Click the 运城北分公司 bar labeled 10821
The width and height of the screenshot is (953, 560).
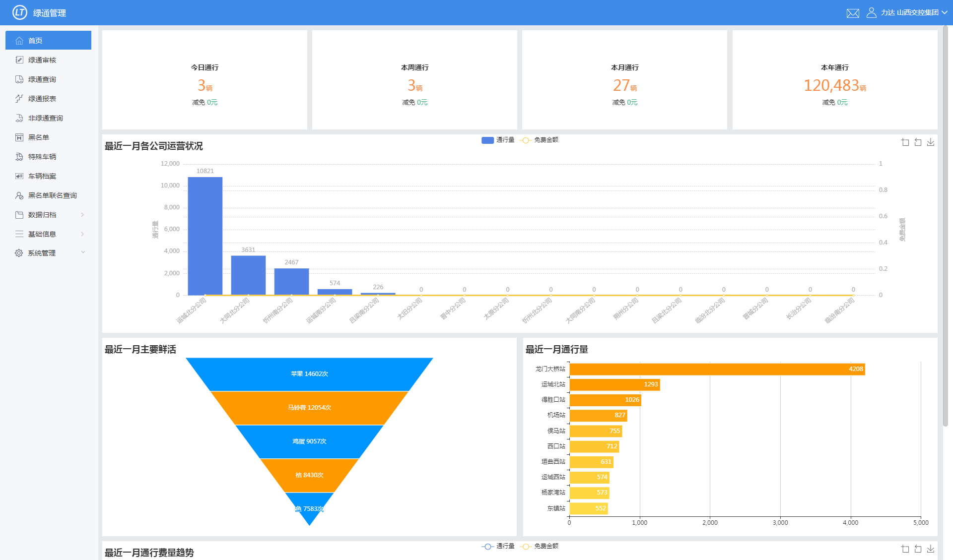[205, 236]
